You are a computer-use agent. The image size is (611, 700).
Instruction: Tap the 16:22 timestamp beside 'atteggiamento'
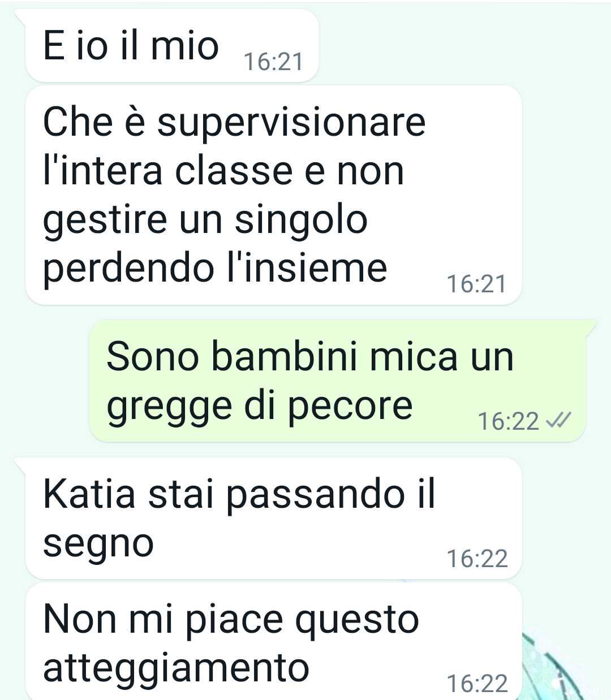tap(477, 684)
